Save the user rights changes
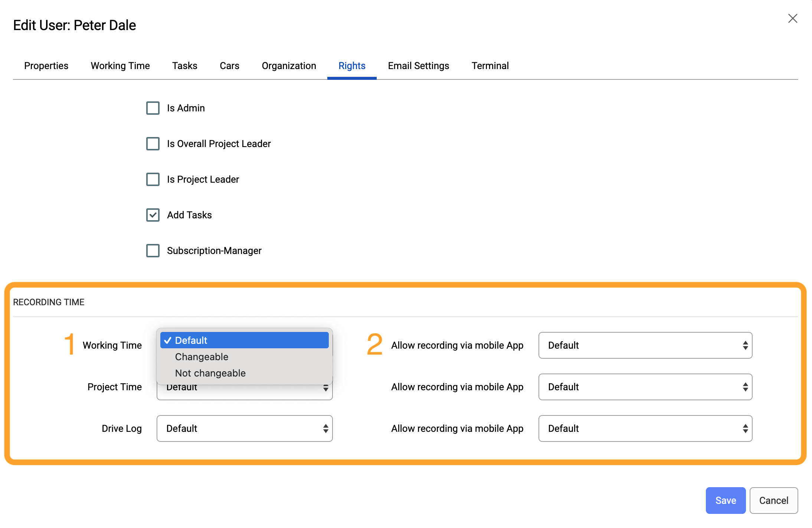This screenshot has width=812, height=528. [x=726, y=501]
